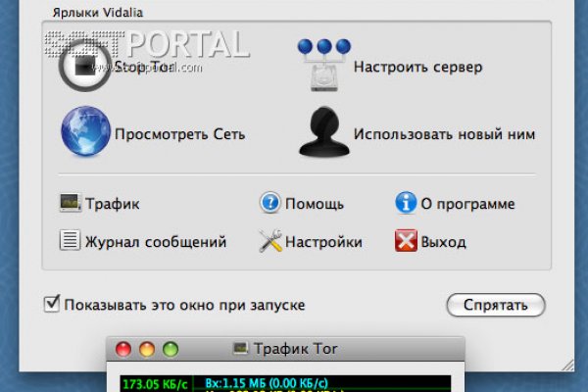
Task: Click the Настроить сервер text label
Action: [417, 67]
